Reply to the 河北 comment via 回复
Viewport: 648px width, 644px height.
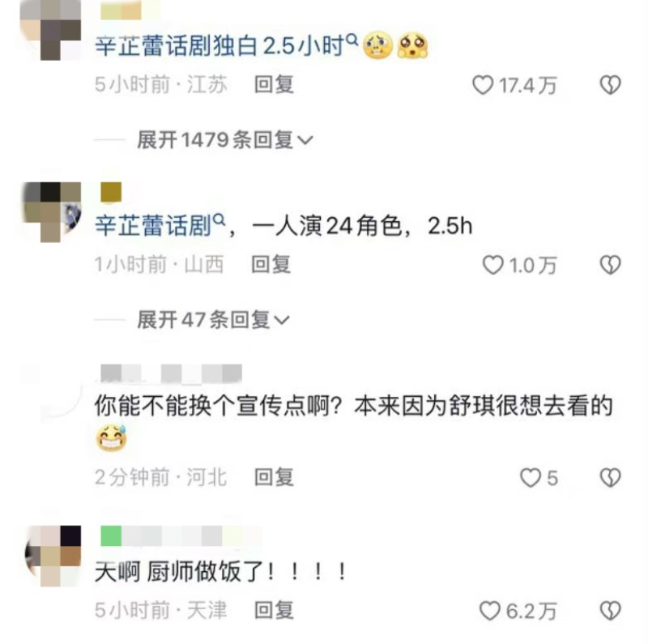point(274,477)
